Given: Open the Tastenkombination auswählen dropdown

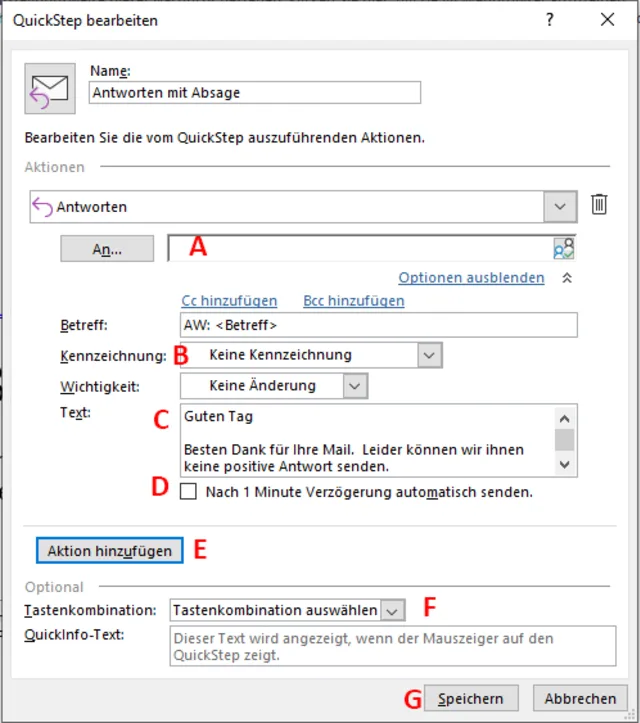Looking at the screenshot, I should coord(393,610).
